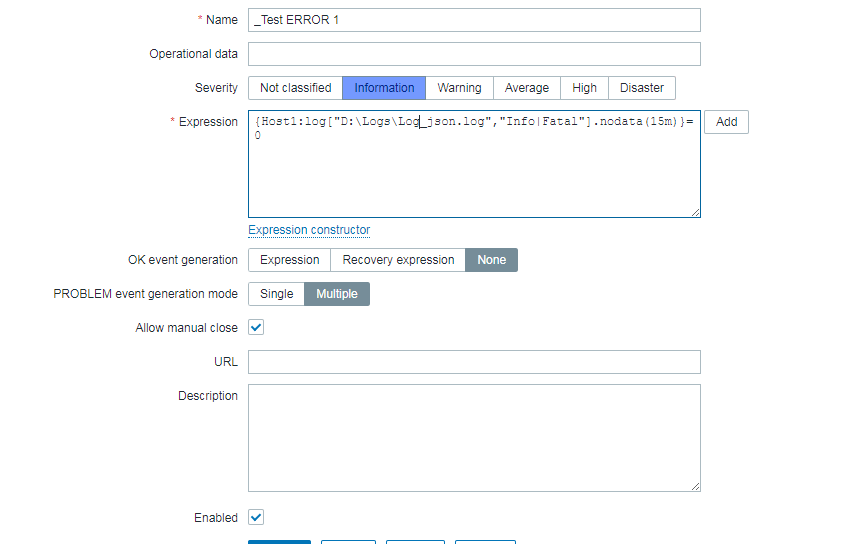Viewport: 846px width, 544px height.
Task: Set severity to Not classified
Action: click(295, 88)
